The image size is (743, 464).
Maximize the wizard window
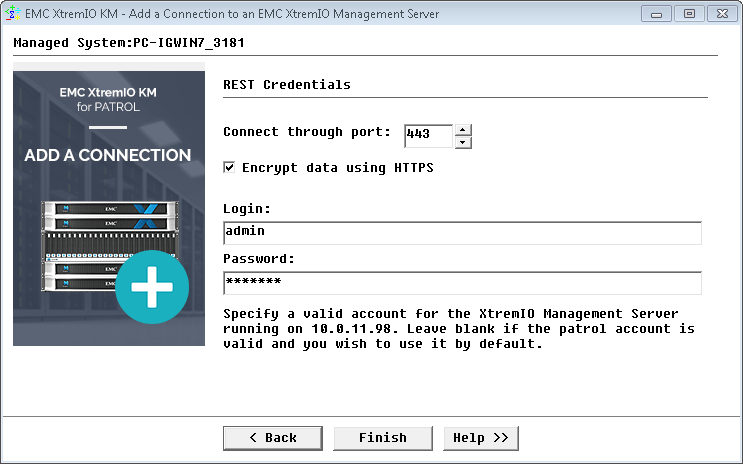(x=689, y=14)
